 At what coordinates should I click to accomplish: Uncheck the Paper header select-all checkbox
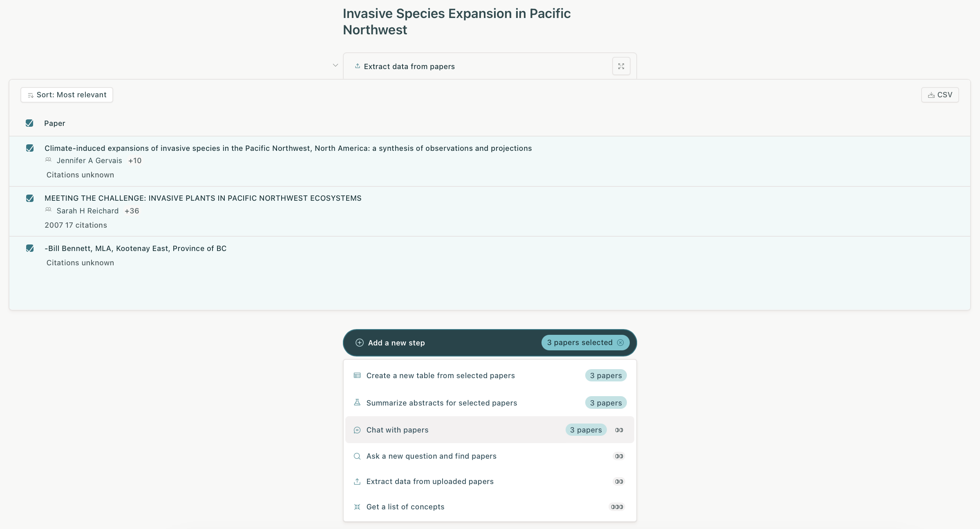point(29,123)
